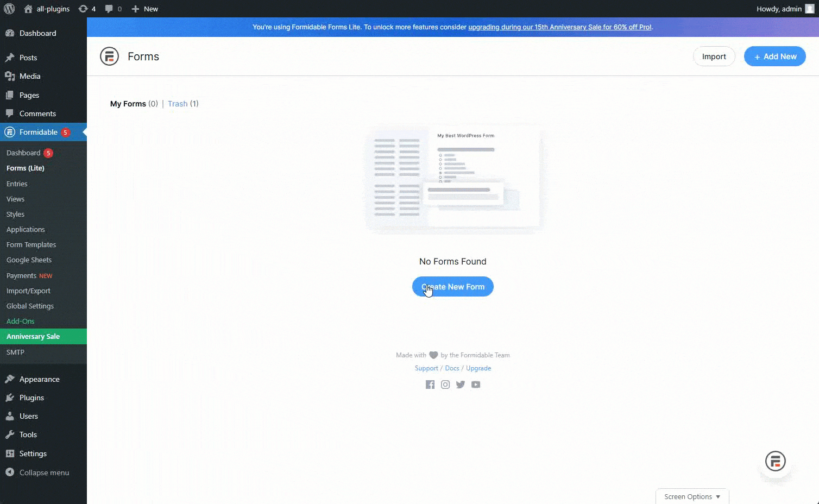Click the upgrade anniversary sale link
Viewport: 819px width, 504px height.
coord(559,27)
